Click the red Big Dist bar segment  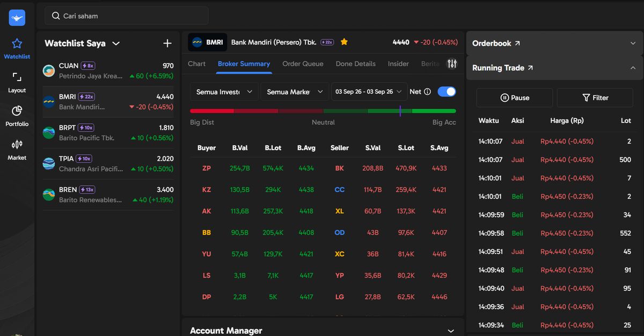pos(212,111)
